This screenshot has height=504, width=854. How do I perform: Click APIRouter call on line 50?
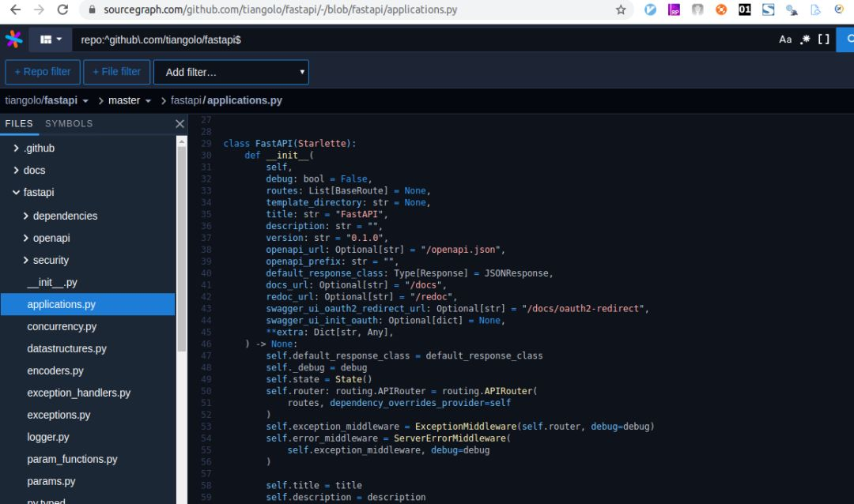click(508, 391)
